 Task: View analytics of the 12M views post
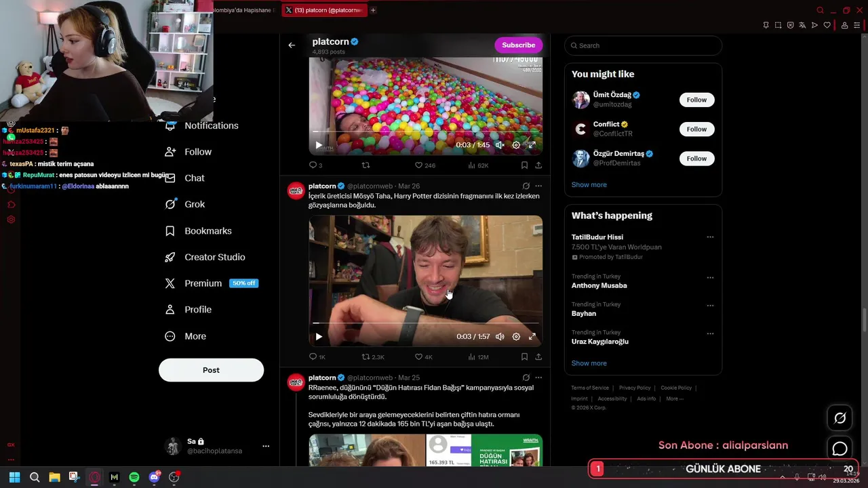(478, 357)
